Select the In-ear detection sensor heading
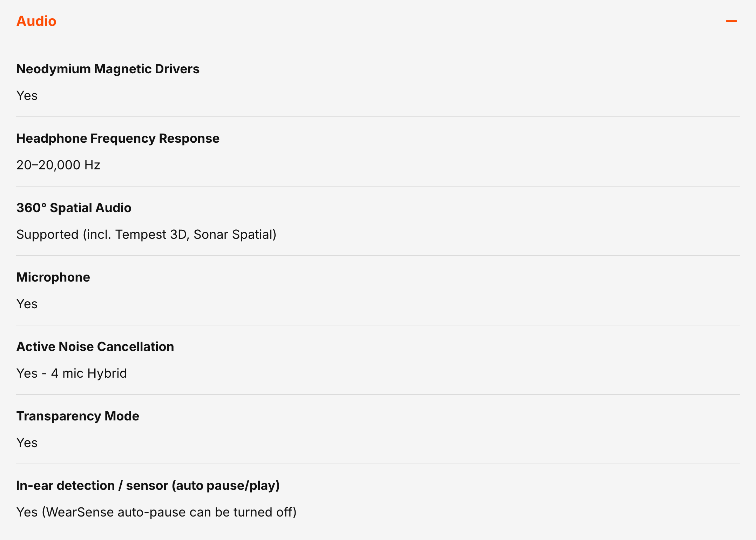The height and width of the screenshot is (540, 756). (x=148, y=486)
